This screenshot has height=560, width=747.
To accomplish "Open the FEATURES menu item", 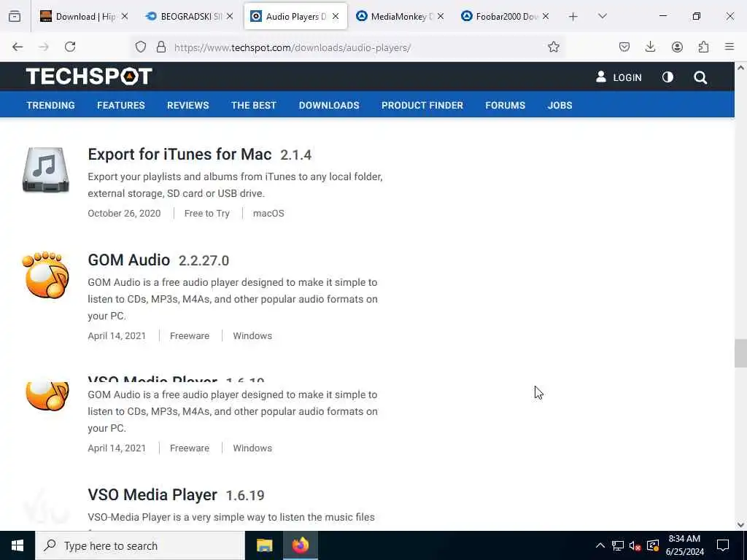I will point(121,105).
